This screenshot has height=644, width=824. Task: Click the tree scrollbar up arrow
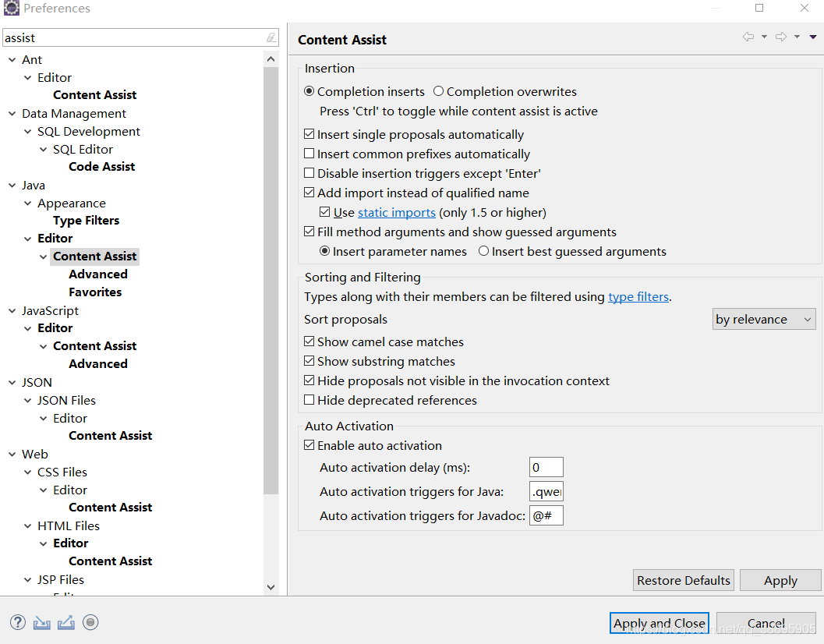pos(271,59)
